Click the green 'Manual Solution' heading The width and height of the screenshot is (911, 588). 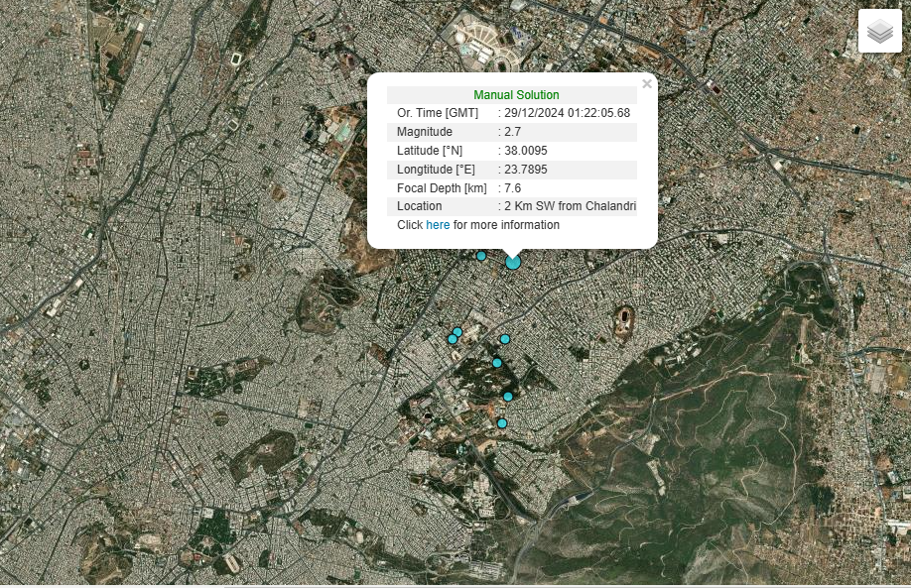point(515,95)
